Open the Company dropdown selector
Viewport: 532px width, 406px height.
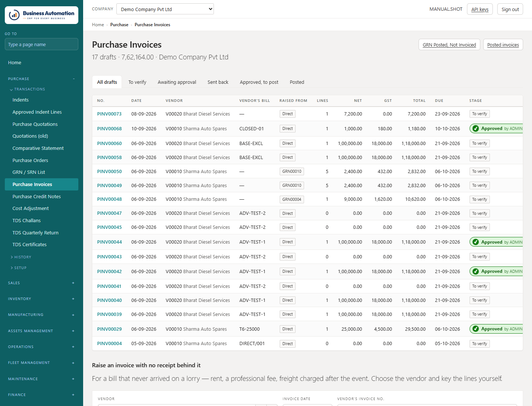[x=165, y=9]
